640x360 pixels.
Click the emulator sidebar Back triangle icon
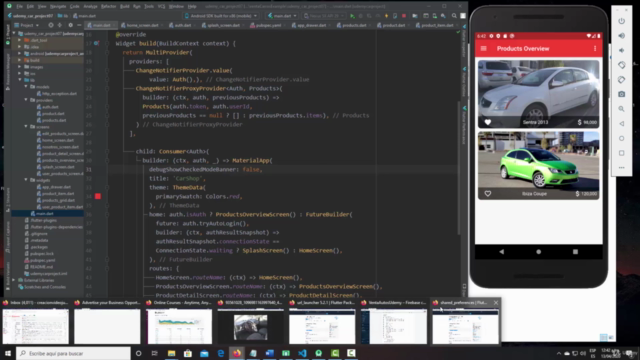pos(621,124)
